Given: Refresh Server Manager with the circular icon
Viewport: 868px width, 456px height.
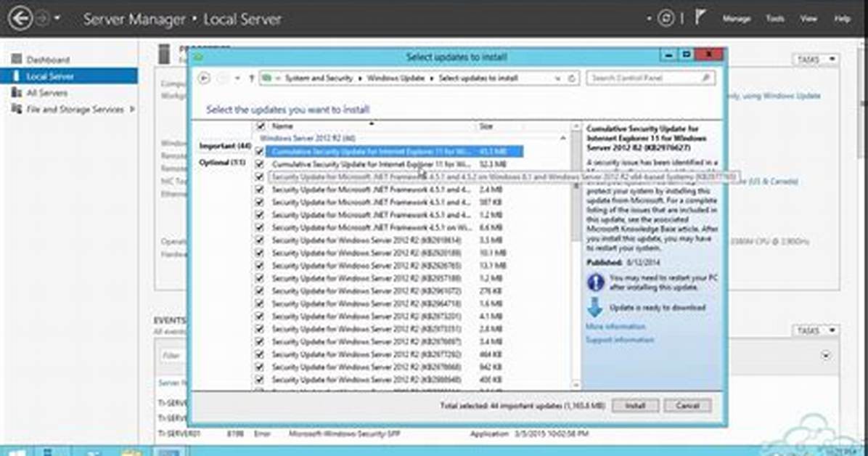Looking at the screenshot, I should point(666,18).
